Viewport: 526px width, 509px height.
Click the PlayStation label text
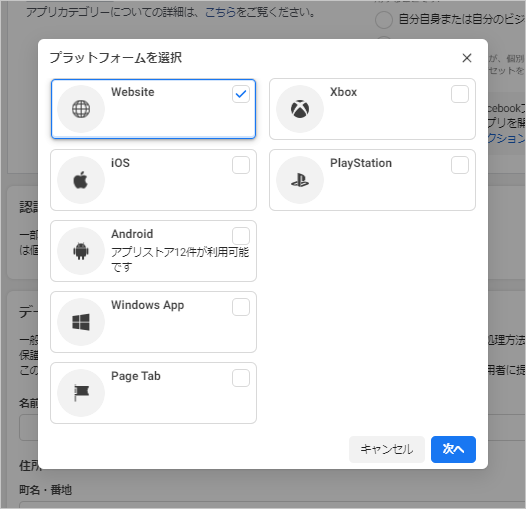click(361, 163)
